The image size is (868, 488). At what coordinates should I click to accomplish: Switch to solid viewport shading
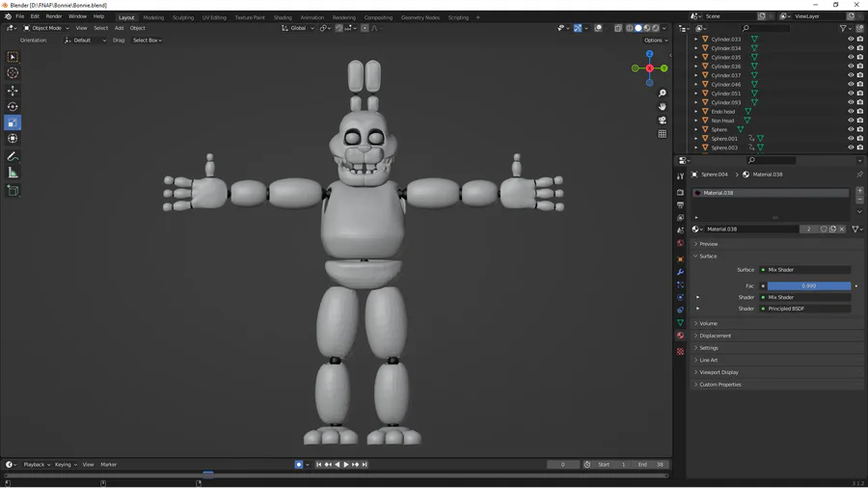point(638,28)
